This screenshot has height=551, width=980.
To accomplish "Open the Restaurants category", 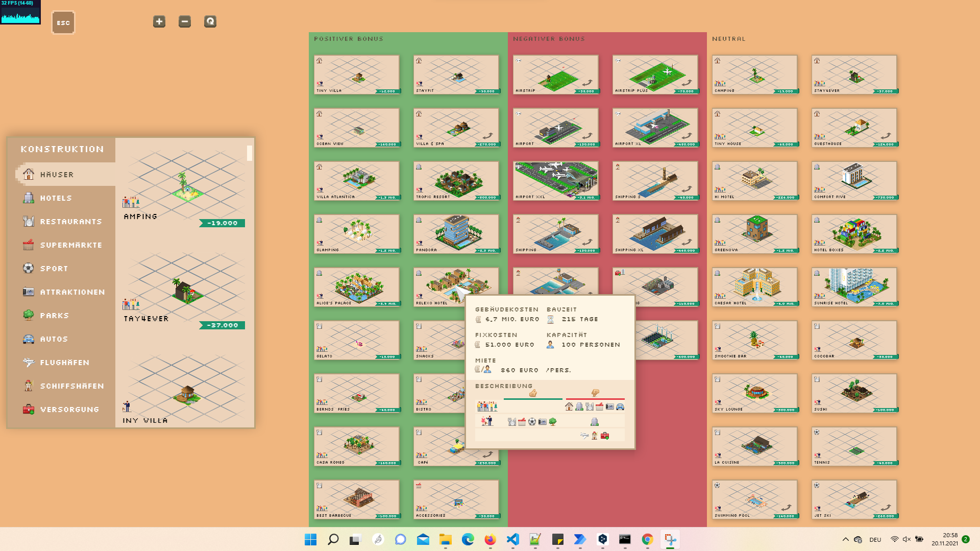I will [x=70, y=222].
